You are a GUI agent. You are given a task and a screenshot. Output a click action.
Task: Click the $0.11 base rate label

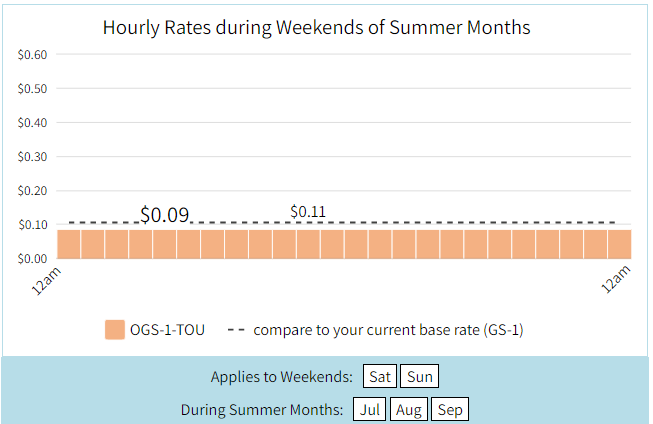[x=308, y=212]
